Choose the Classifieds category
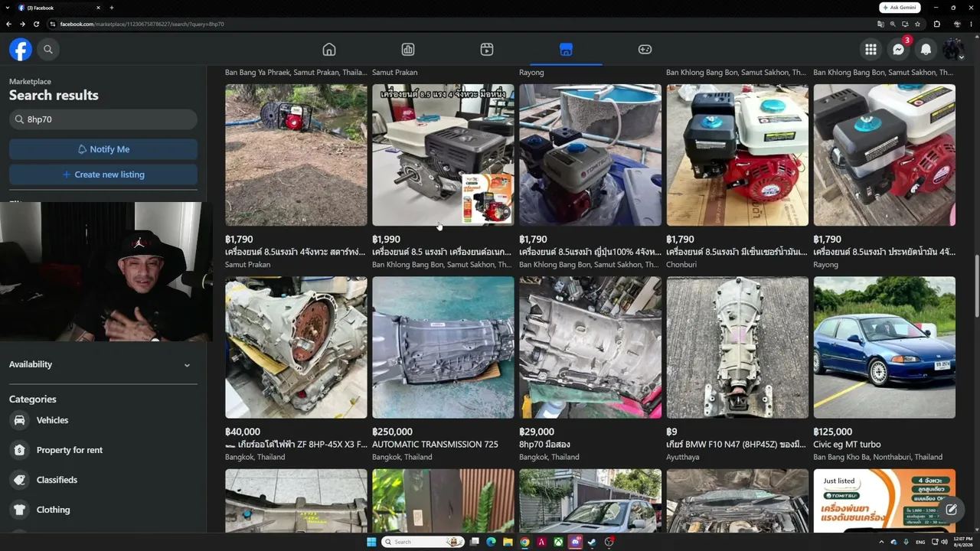 [57, 480]
